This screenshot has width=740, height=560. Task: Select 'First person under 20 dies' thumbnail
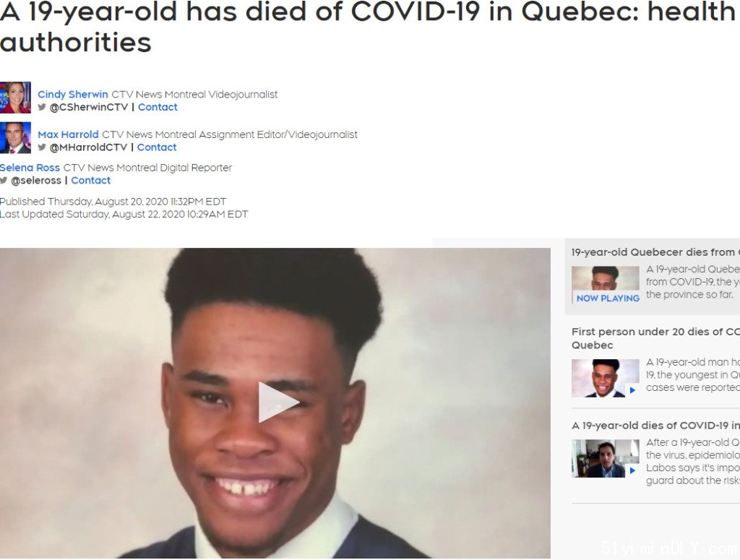tap(606, 379)
